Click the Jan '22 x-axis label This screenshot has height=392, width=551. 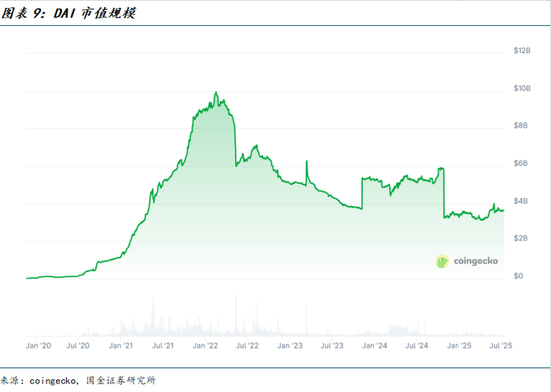[x=205, y=346]
